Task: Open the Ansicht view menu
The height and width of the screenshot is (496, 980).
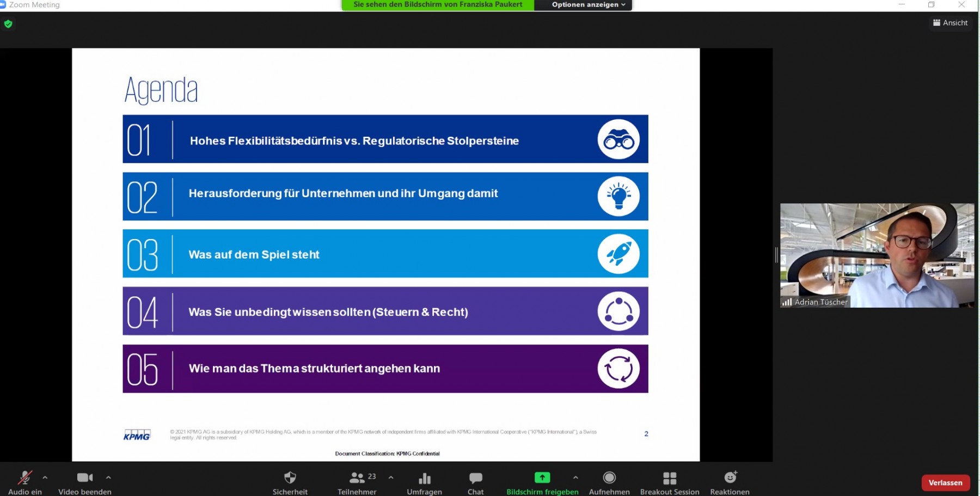Action: (x=950, y=23)
